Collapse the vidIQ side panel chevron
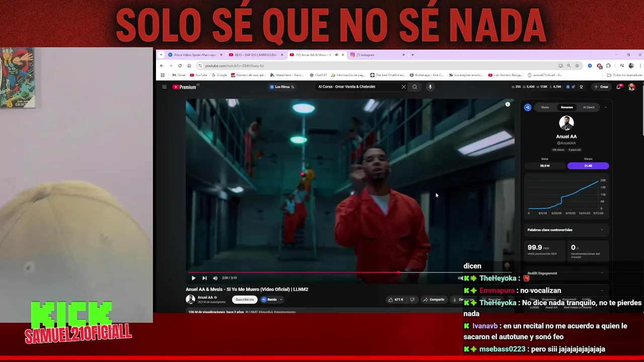 (x=605, y=107)
